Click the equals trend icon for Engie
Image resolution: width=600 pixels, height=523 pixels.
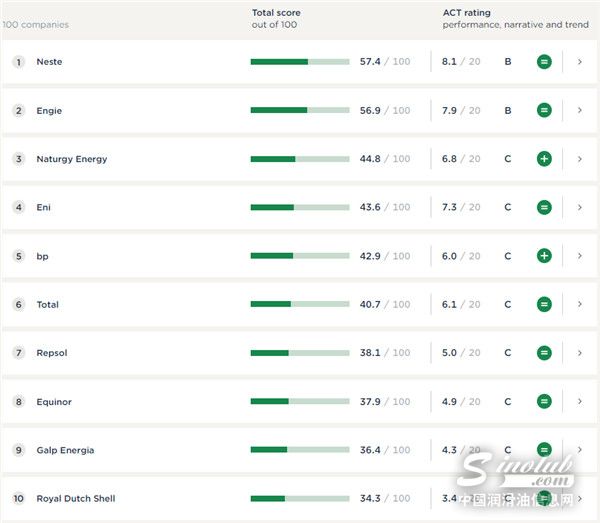coord(544,110)
